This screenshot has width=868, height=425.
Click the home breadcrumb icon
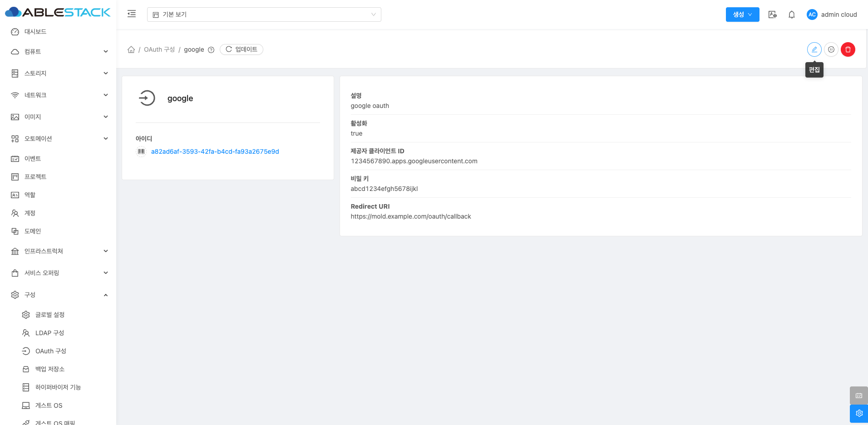click(131, 49)
